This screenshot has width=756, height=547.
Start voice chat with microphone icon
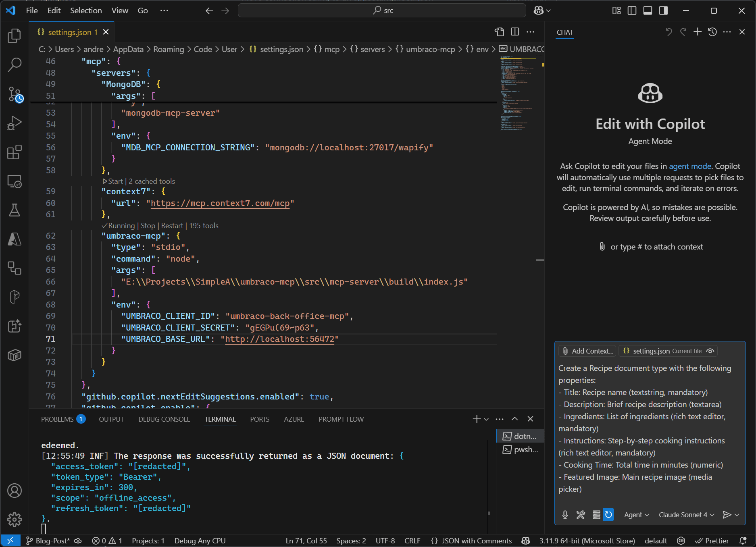point(565,515)
